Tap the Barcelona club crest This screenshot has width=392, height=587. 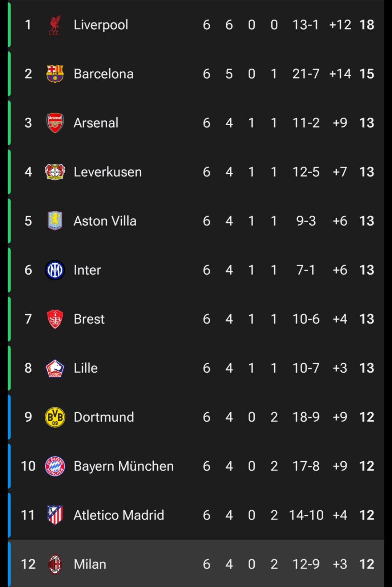coord(55,74)
